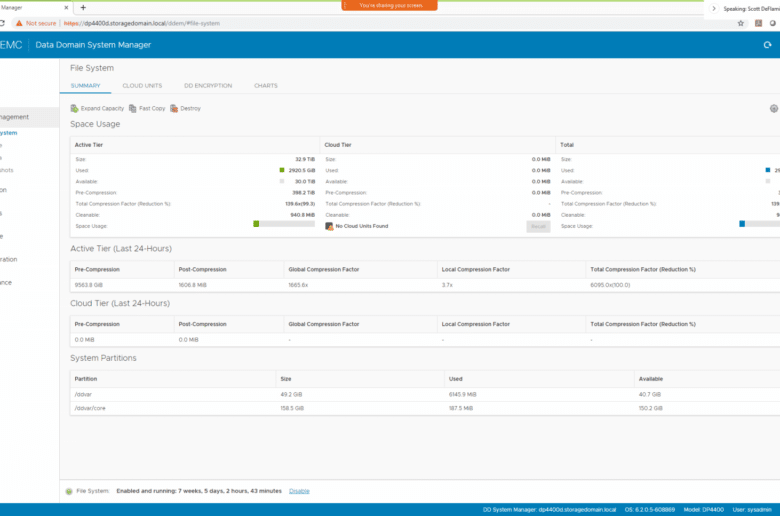Click the Active Tier space usage bar
The width and height of the screenshot is (780, 516).
pos(284,224)
